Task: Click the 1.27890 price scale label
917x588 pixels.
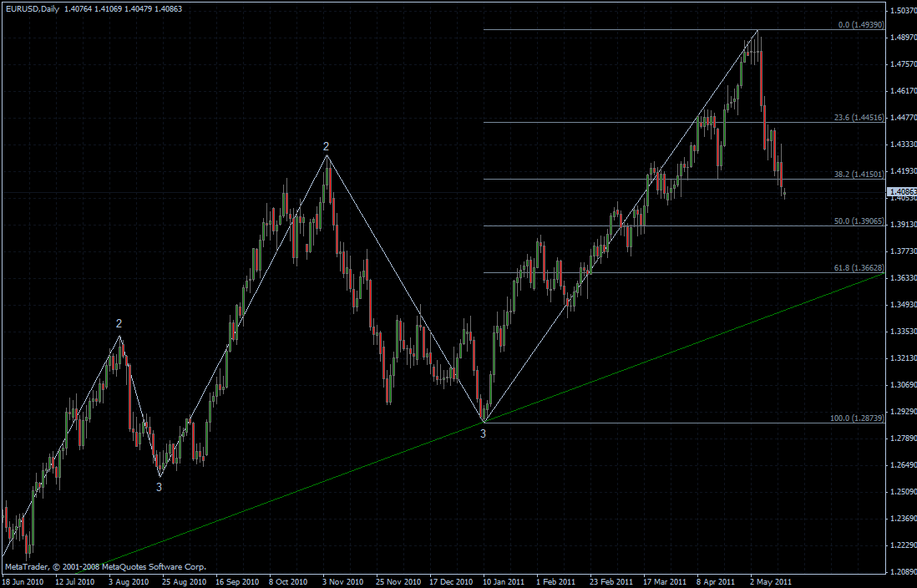Action: click(904, 438)
